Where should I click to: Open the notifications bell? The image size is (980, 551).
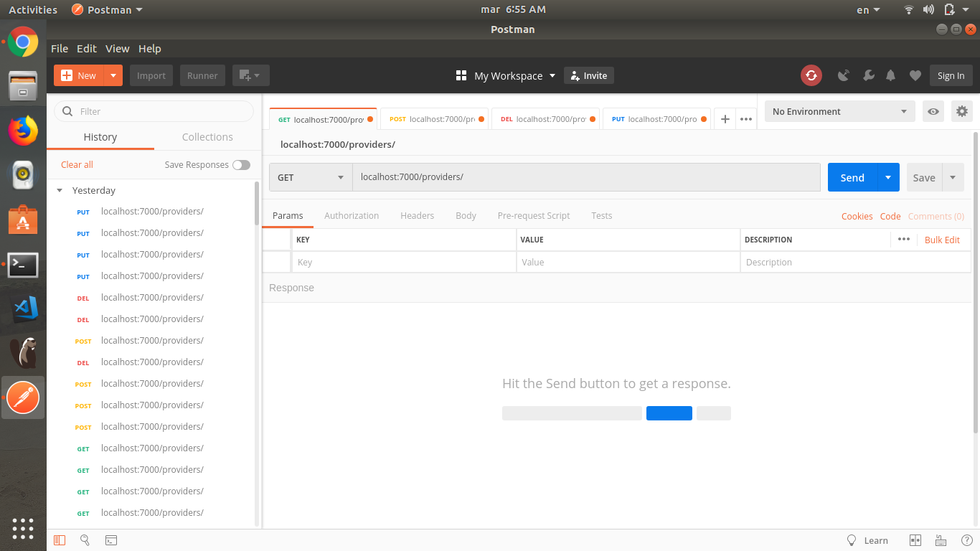point(891,75)
